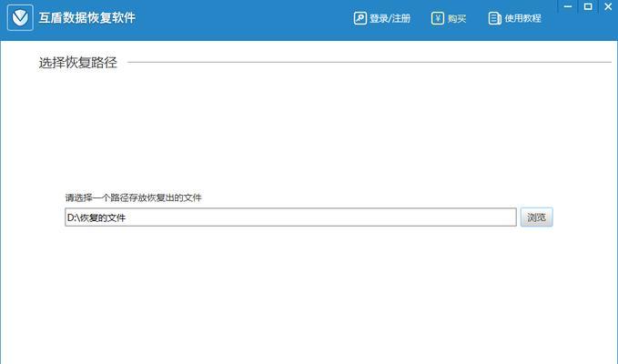Click the login/register key icon
The height and width of the screenshot is (364, 618).
coord(360,18)
